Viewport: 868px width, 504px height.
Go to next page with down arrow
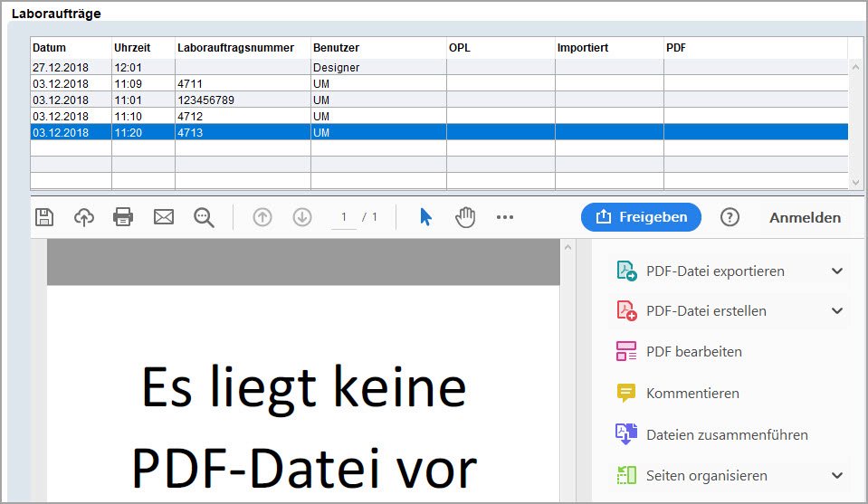point(302,217)
